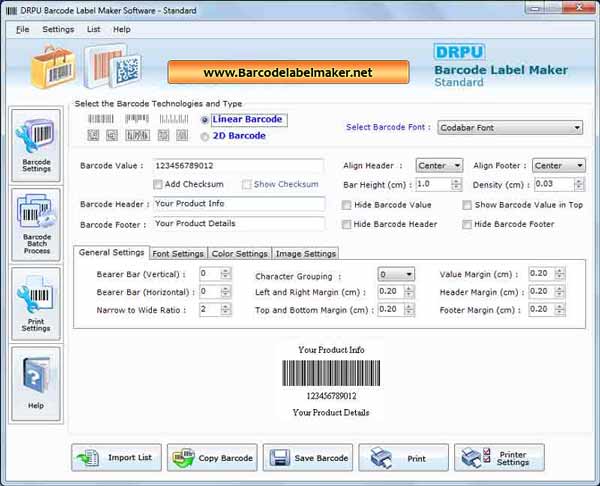600x486 pixels.
Task: Click the barcode and QR label logo
Action: pos(112,66)
